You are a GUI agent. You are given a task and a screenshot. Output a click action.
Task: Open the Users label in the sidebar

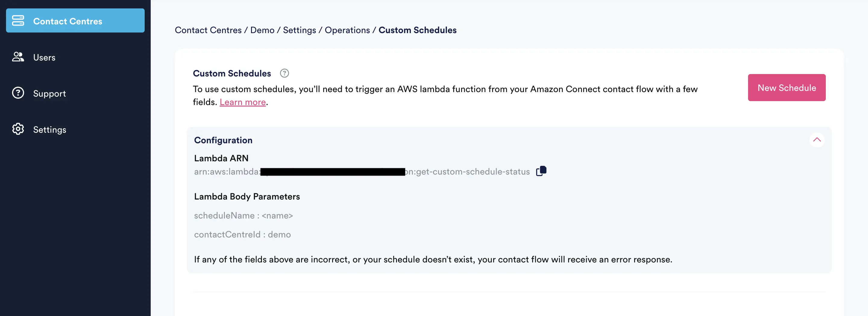[x=44, y=57]
